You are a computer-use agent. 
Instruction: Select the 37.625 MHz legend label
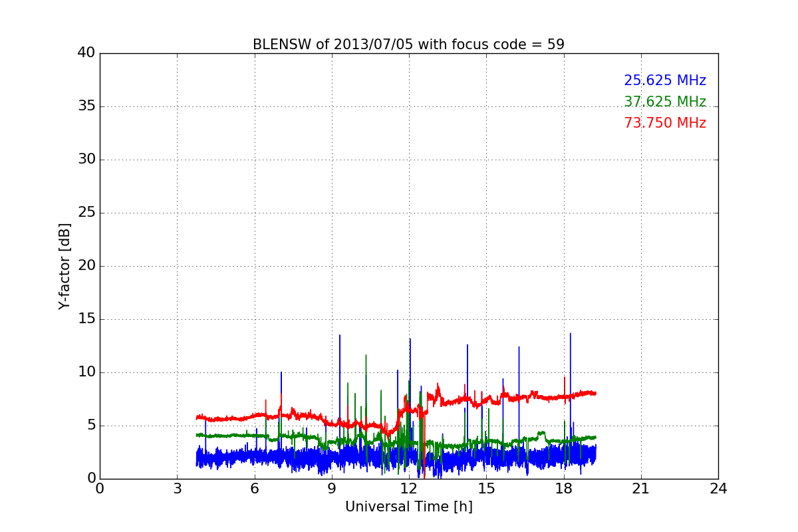tap(665, 102)
